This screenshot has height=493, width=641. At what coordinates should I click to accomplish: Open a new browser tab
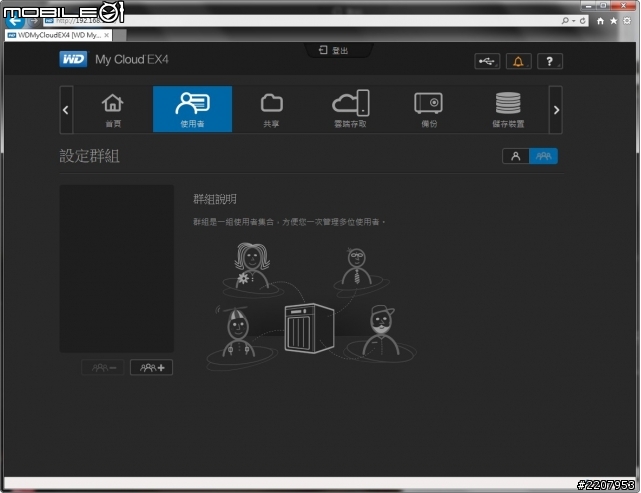(x=119, y=35)
